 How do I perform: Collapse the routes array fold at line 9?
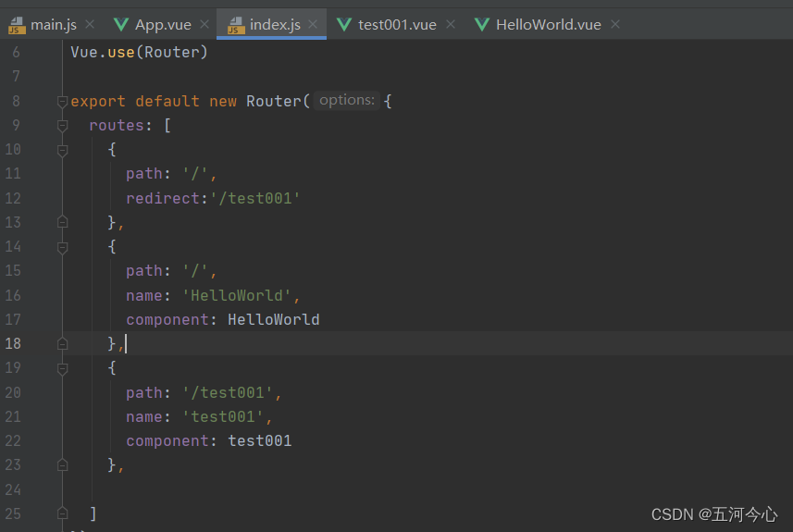tap(62, 126)
